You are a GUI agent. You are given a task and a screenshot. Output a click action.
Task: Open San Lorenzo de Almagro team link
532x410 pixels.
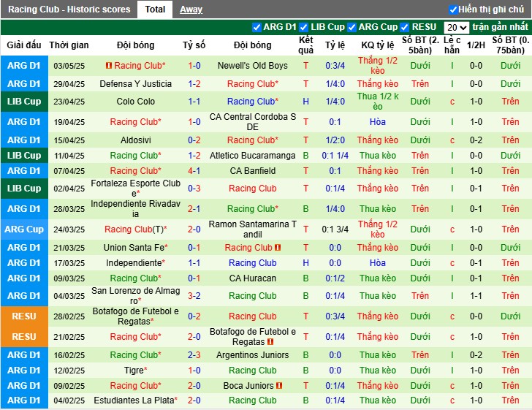(x=135, y=296)
